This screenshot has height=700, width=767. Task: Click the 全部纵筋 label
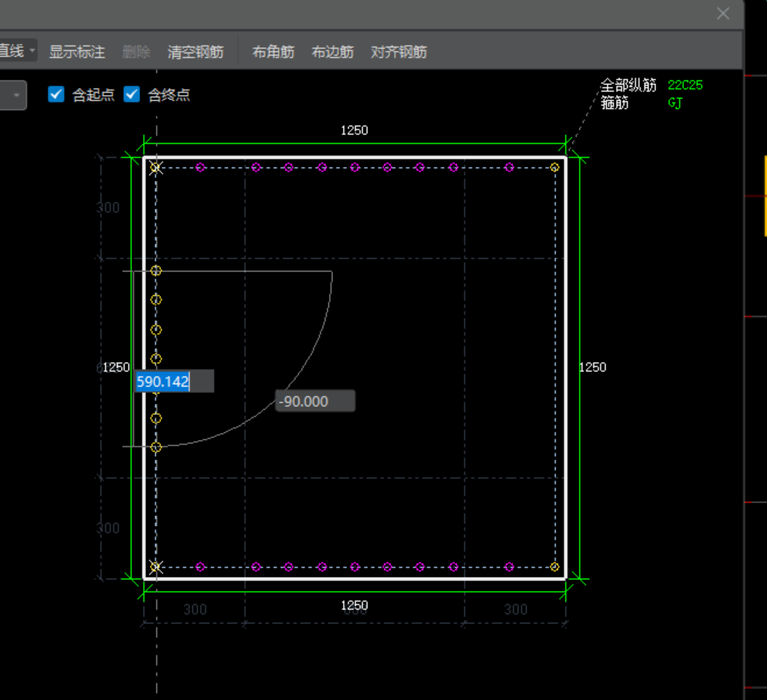tap(628, 85)
